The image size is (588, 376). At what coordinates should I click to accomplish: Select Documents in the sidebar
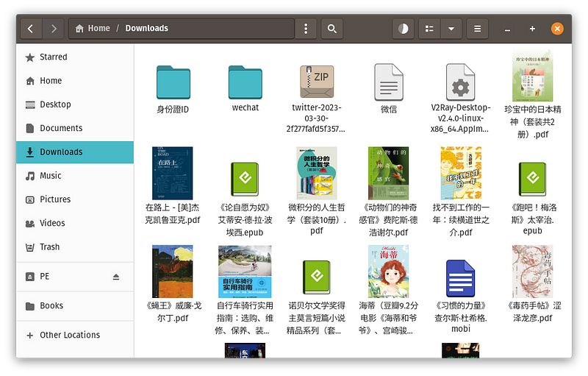point(75,128)
